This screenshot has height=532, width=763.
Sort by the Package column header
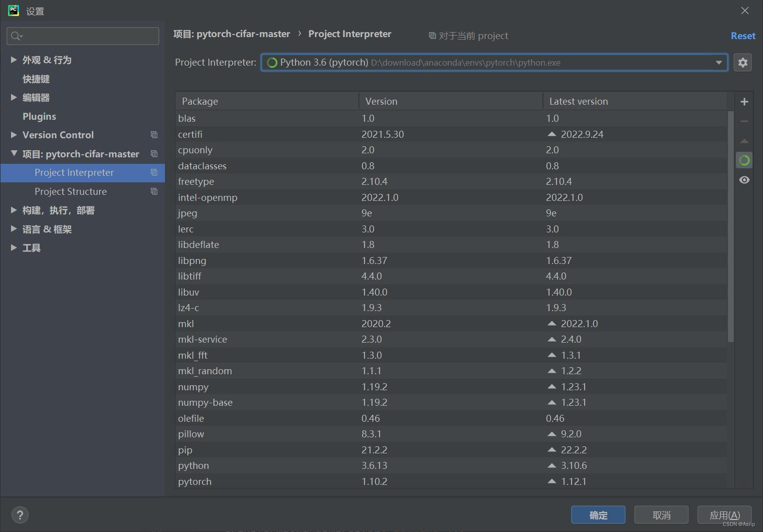(x=267, y=101)
